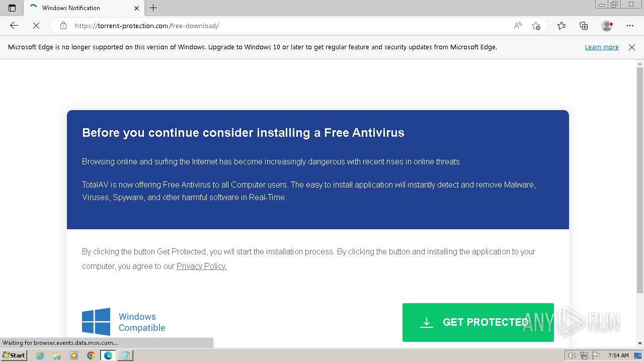The image size is (644, 362).
Task: Open a new browser tab
Action: (x=153, y=8)
